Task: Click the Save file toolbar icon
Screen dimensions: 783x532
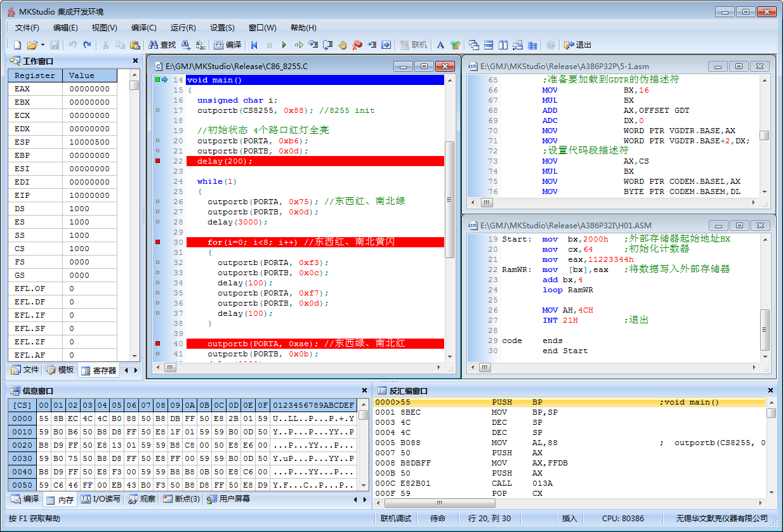Action: 55,45
